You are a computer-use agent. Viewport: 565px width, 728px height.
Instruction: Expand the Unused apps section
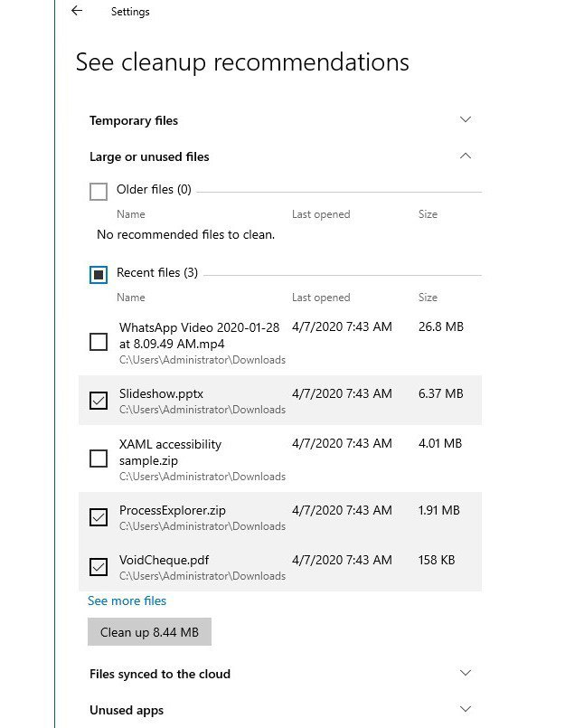[466, 710]
